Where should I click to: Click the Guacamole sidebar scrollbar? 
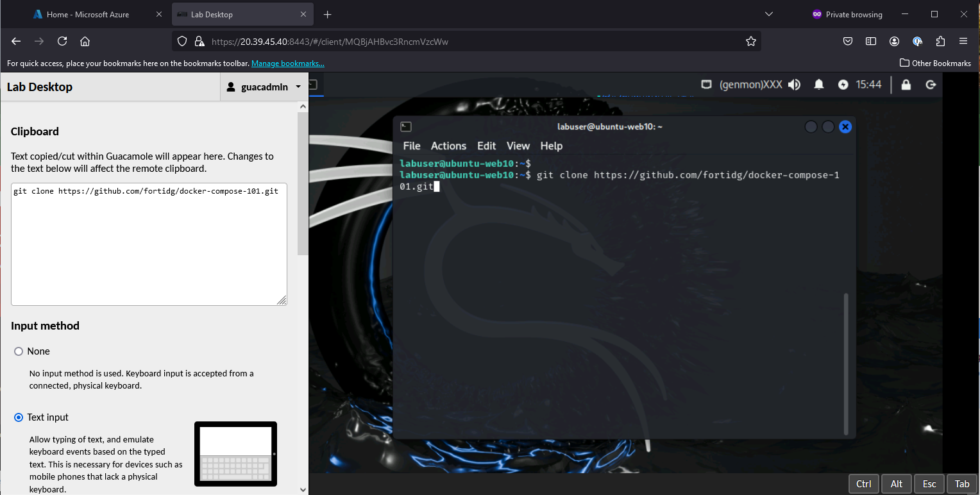(303, 183)
